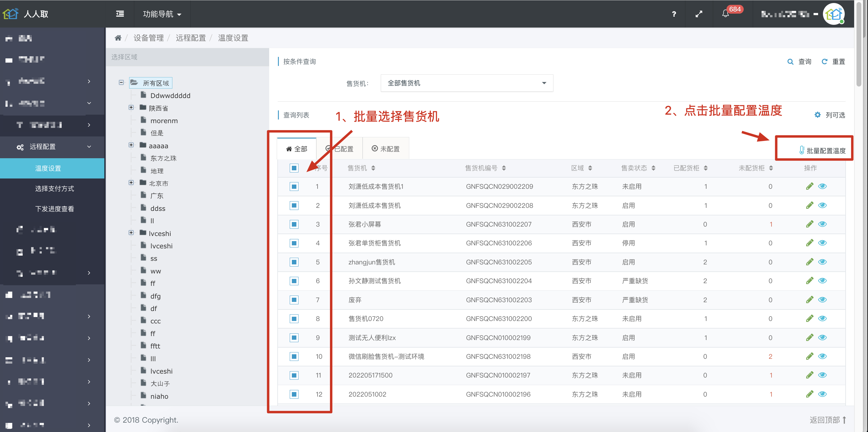Open 温度设置 sidebar item
Image resolution: width=868 pixels, height=432 pixels.
point(52,168)
